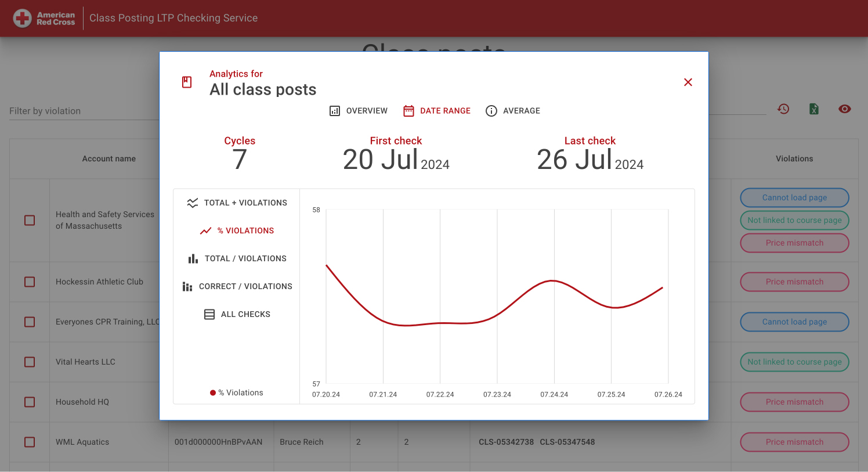Click the green Excel export icon
This screenshot has width=868, height=472.
(814, 109)
